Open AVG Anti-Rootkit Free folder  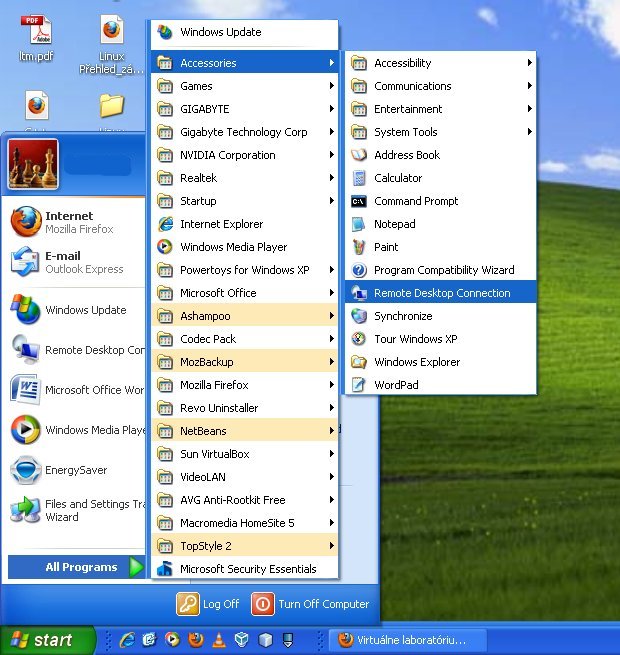244,500
